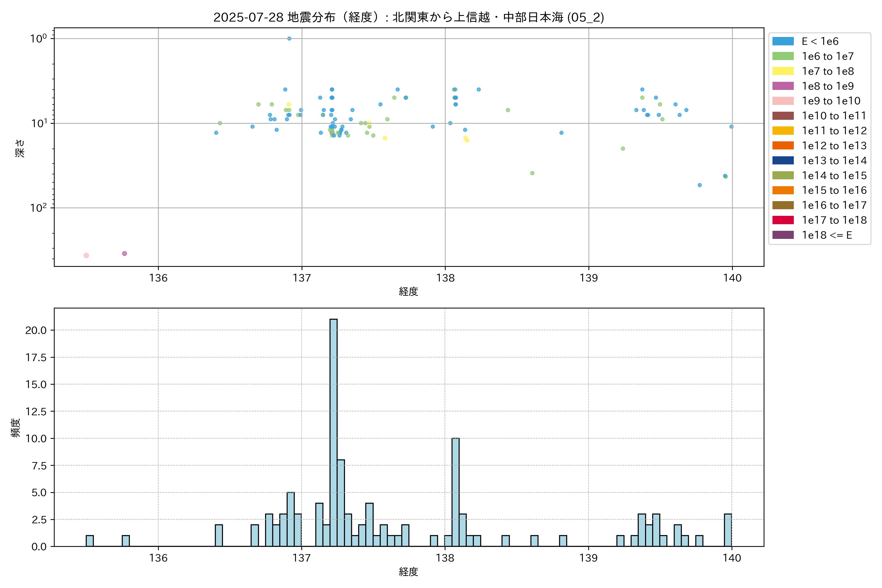Click the pink 1e9 to 1e10 swatch
Viewport: 882px width, 588px height.
coord(783,101)
